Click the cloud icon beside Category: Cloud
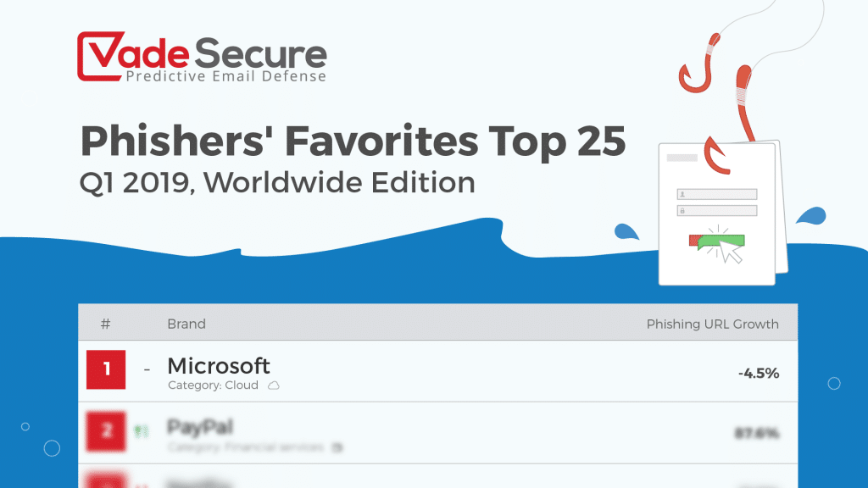 (x=273, y=385)
